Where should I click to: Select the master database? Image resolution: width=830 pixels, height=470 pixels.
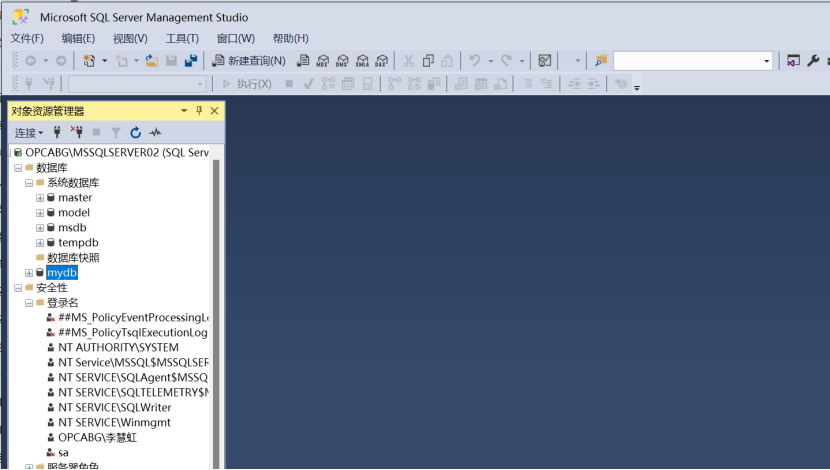pyautogui.click(x=75, y=197)
